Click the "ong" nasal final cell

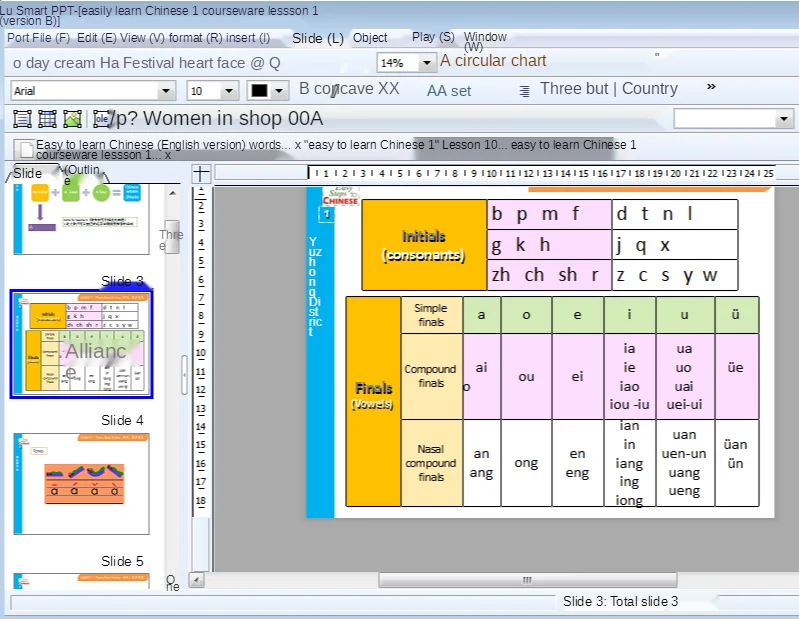click(526, 463)
